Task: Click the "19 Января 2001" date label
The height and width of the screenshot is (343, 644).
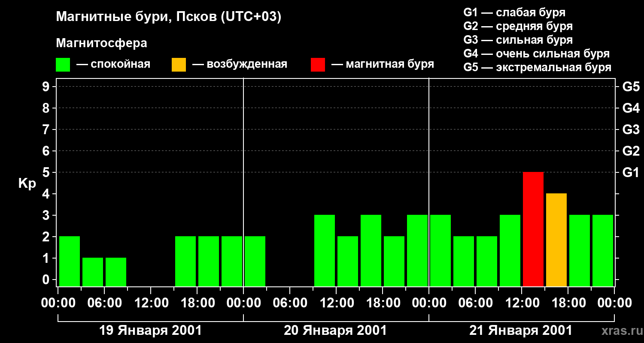Action: coord(150,331)
